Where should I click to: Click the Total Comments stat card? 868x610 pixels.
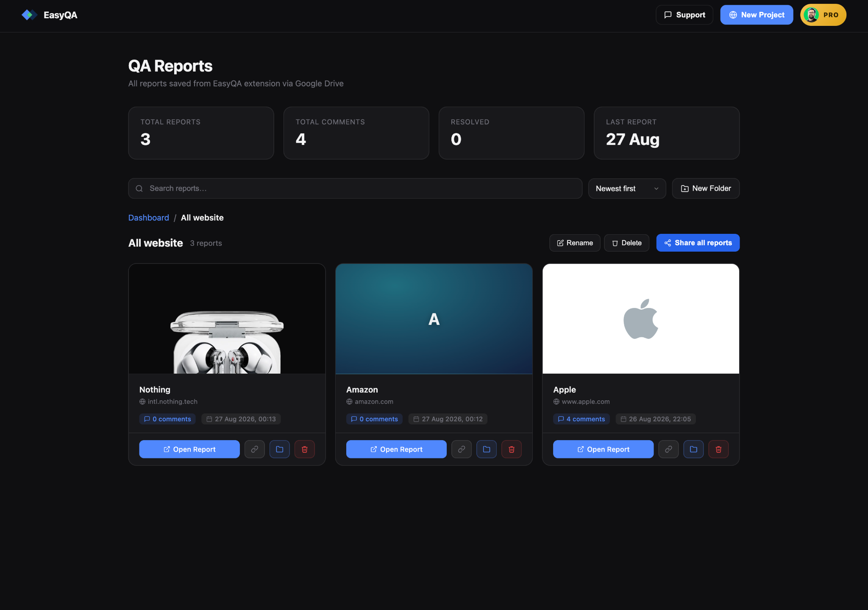356,133
